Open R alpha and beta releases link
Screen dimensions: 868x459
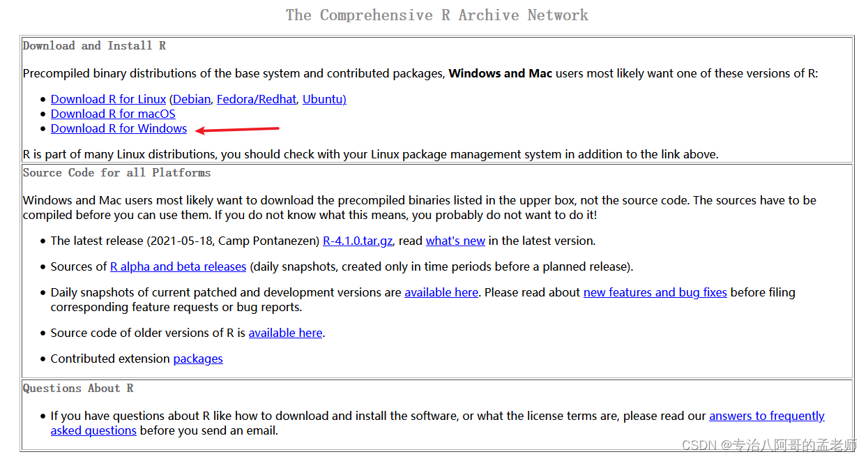click(178, 266)
